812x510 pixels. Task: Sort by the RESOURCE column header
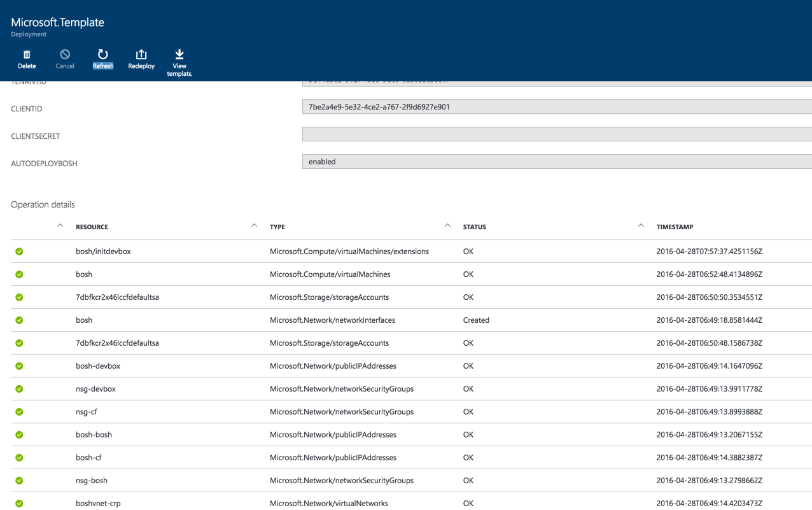[92, 227]
